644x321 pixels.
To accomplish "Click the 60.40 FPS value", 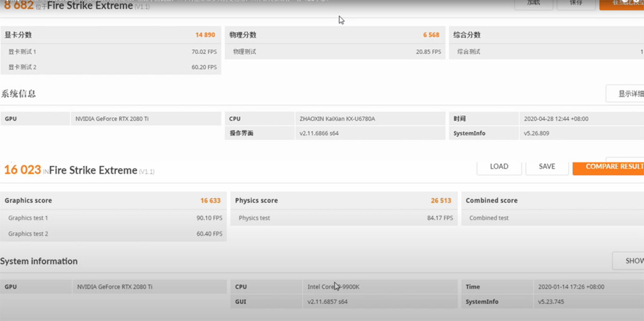I will coord(209,234).
